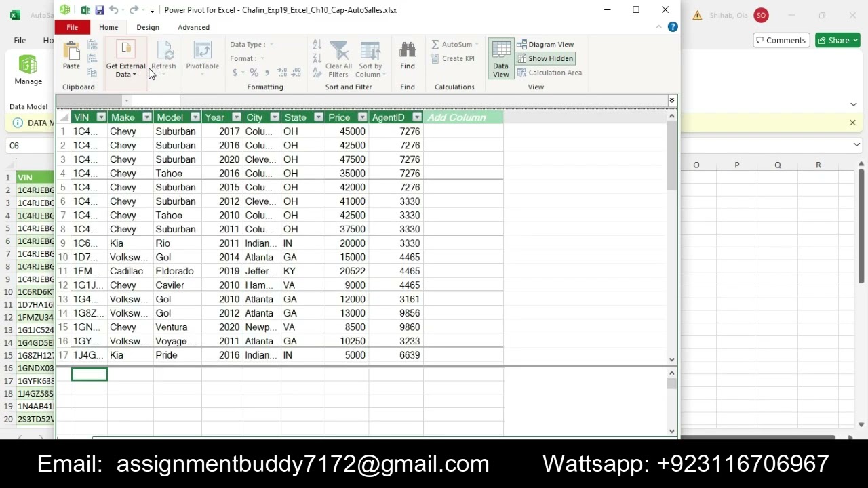The image size is (868, 488).
Task: Click the Power Pivot help icon
Action: [672, 27]
